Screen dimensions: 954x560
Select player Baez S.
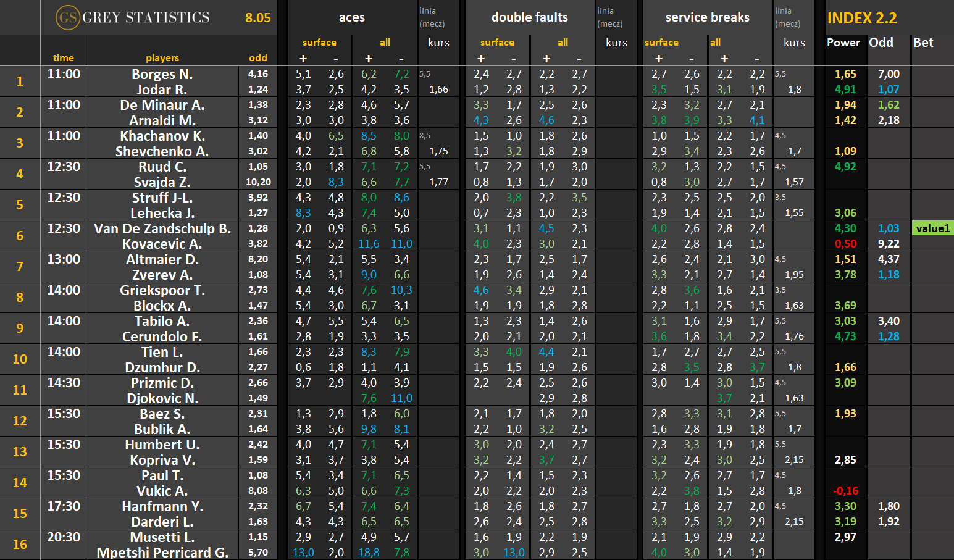(x=162, y=414)
